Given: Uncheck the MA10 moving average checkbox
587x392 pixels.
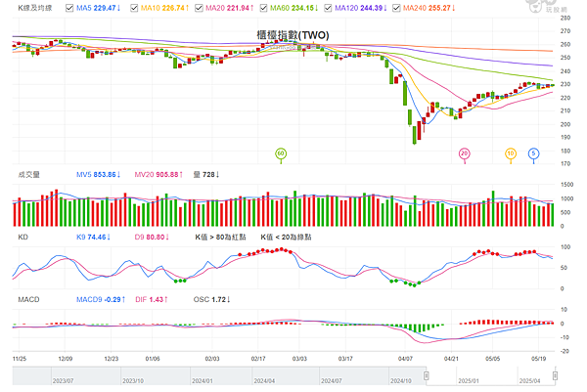Looking at the screenshot, I should coord(134,8).
